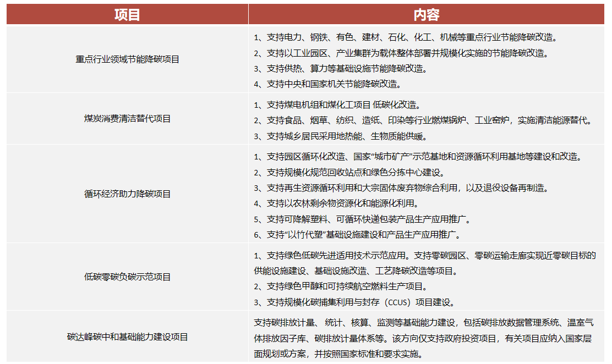Select the 低碳零碳负碳示范项目 row label
This screenshot has width=612, height=364.
click(x=127, y=277)
